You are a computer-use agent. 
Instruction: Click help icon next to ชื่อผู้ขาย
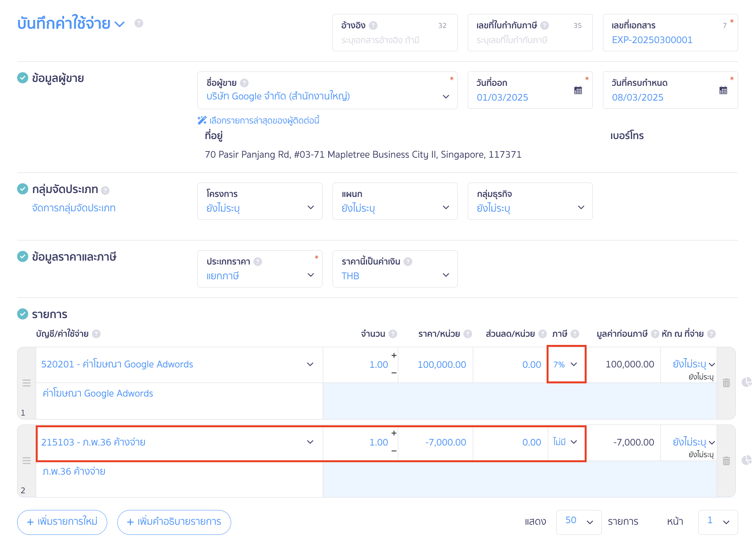(244, 83)
